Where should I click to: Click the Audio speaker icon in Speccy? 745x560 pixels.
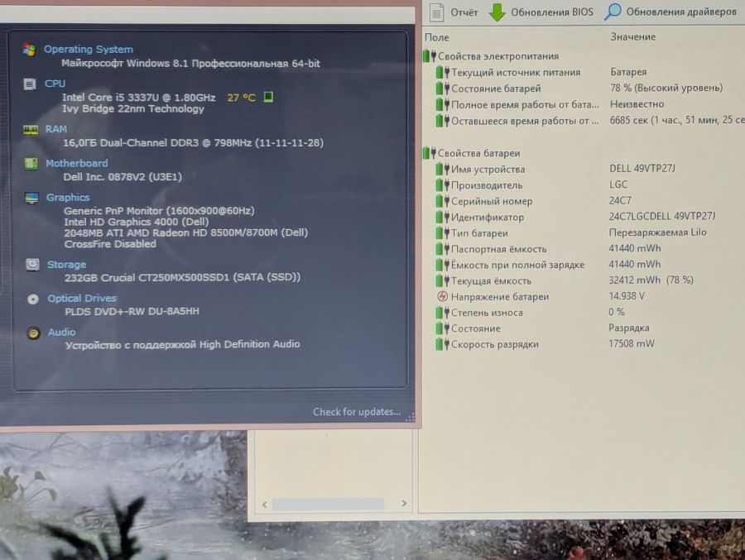click(33, 333)
